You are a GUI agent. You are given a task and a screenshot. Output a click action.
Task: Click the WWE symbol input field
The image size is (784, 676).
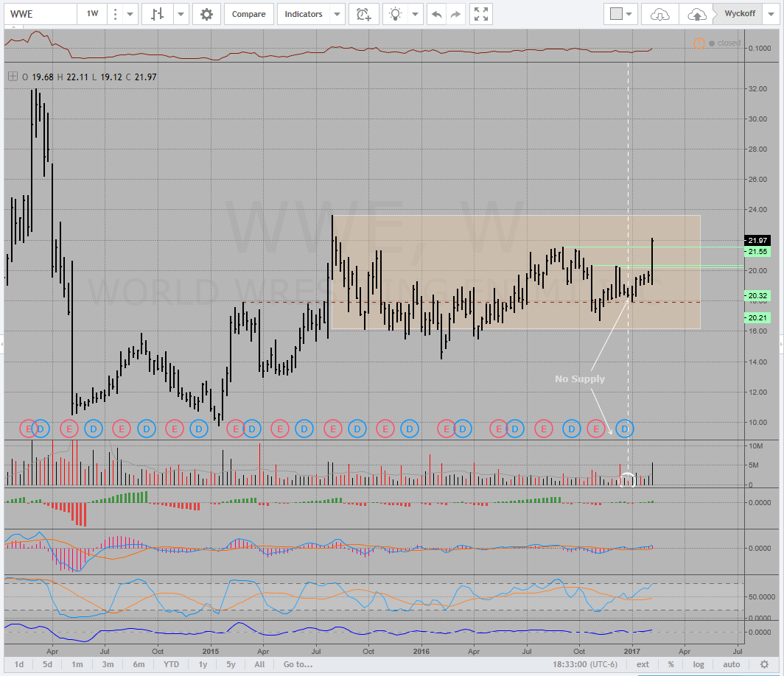pyautogui.click(x=39, y=14)
